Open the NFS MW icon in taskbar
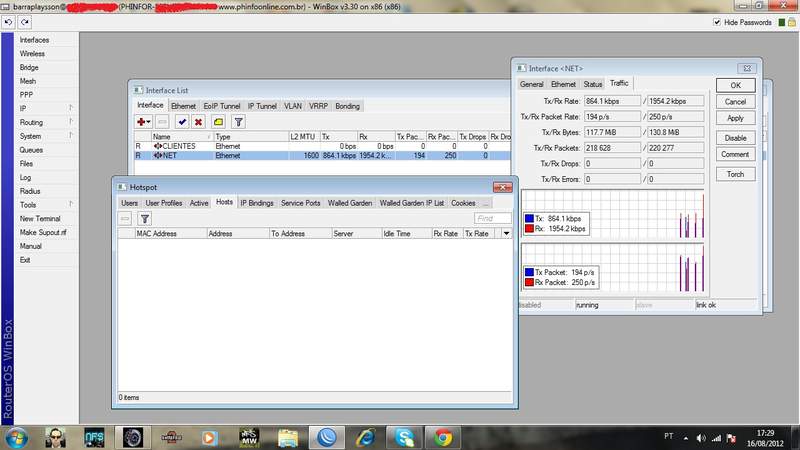Image resolution: width=800 pixels, height=450 pixels. coord(248,438)
